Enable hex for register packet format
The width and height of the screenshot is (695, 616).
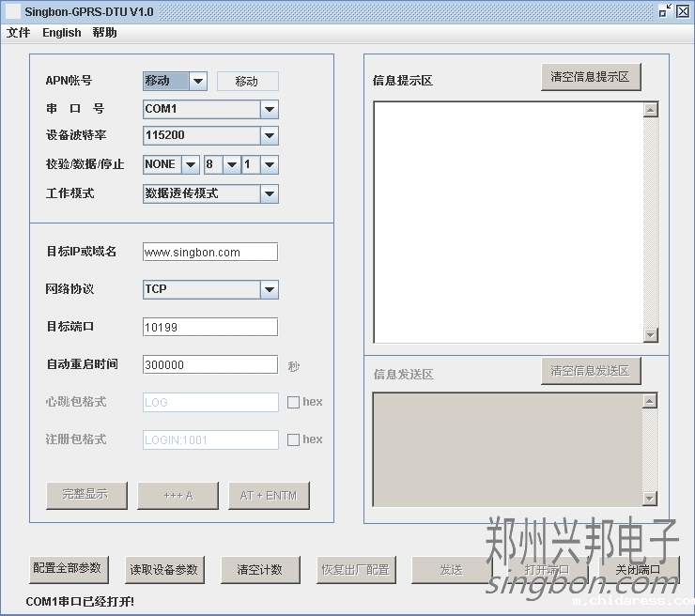[293, 439]
